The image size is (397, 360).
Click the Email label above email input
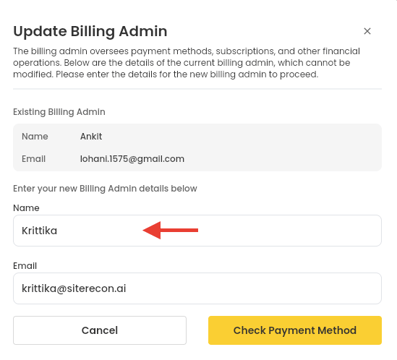click(x=25, y=266)
